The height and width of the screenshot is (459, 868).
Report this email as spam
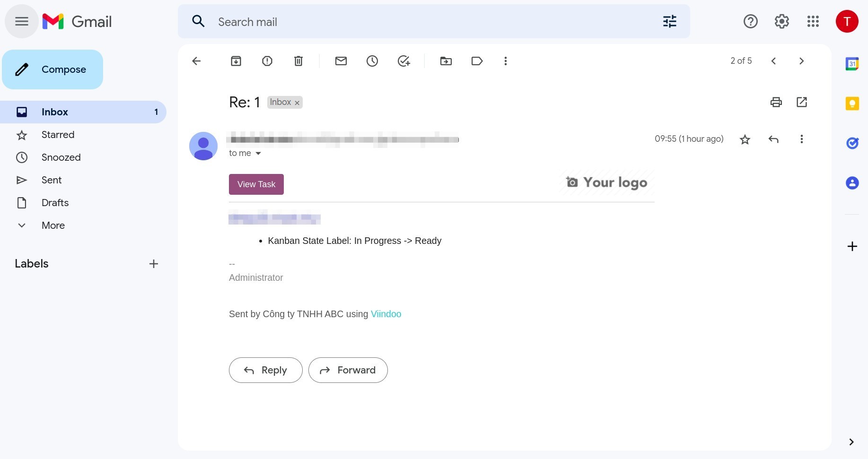pyautogui.click(x=267, y=61)
